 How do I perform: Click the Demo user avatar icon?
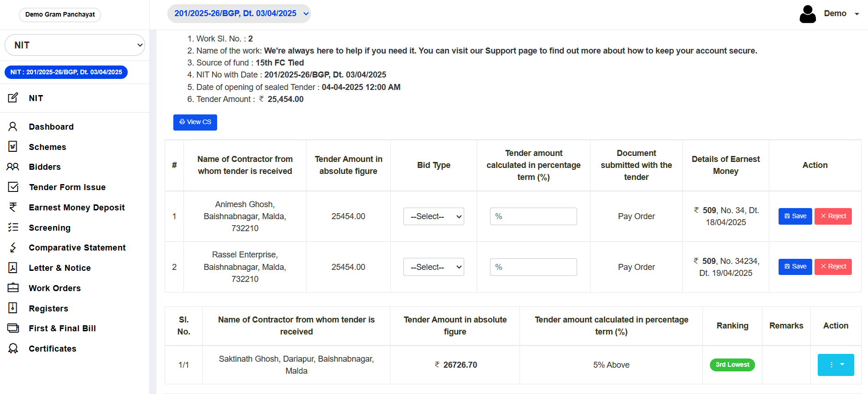[807, 14]
